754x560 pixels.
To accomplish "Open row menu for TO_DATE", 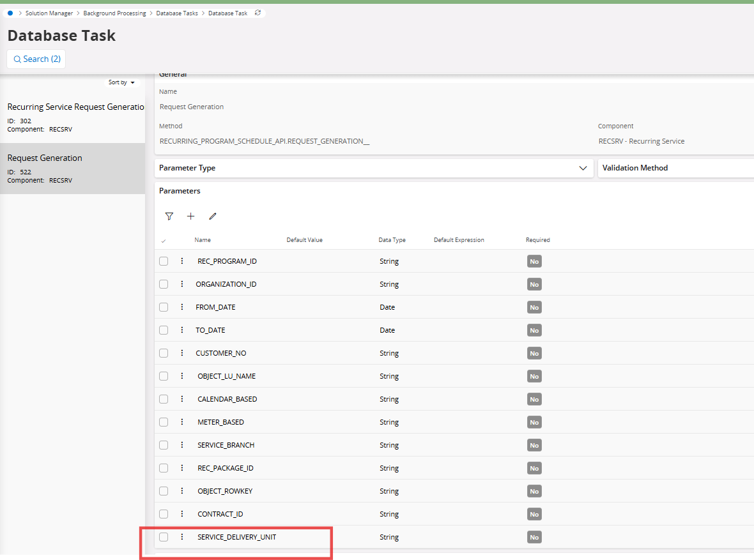I will (181, 330).
